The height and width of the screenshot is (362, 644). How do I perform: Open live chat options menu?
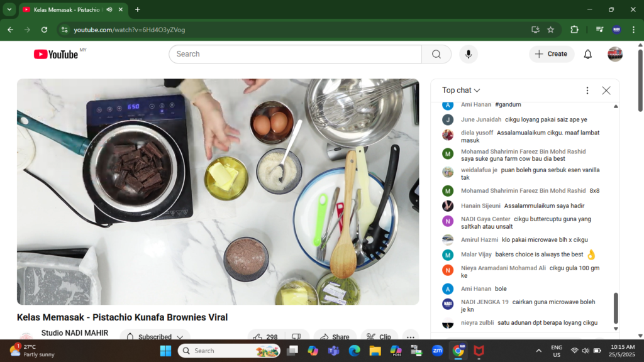tap(587, 90)
